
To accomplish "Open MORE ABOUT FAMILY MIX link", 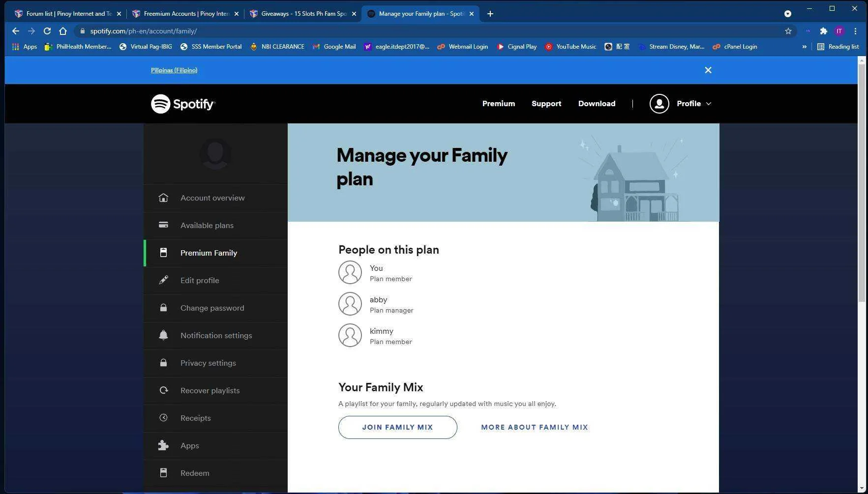I will (535, 427).
